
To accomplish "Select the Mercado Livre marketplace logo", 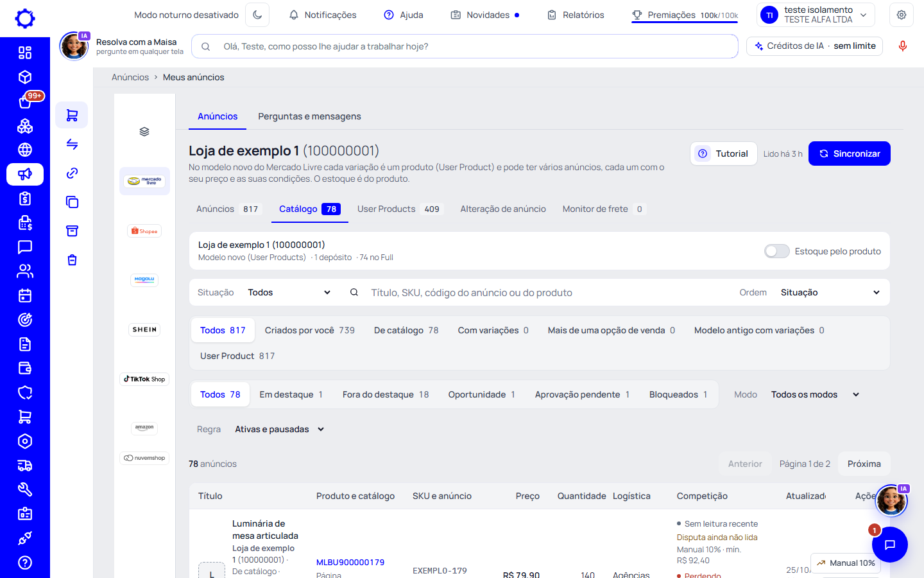I will click(x=144, y=181).
